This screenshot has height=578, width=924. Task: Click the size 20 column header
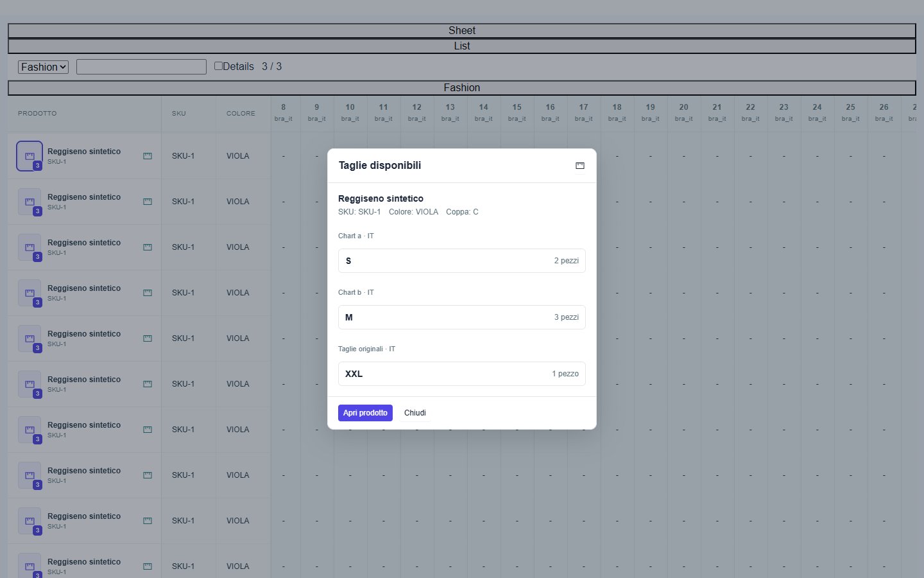coord(684,112)
